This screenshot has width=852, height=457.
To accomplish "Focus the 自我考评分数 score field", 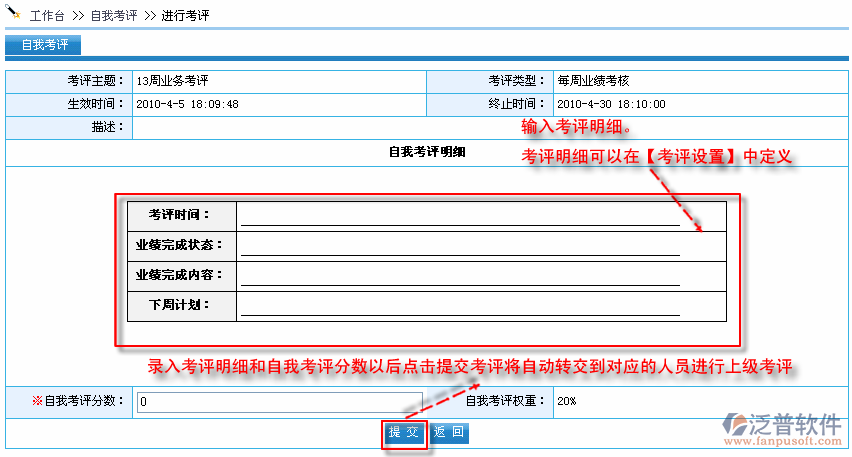I will coord(279,402).
